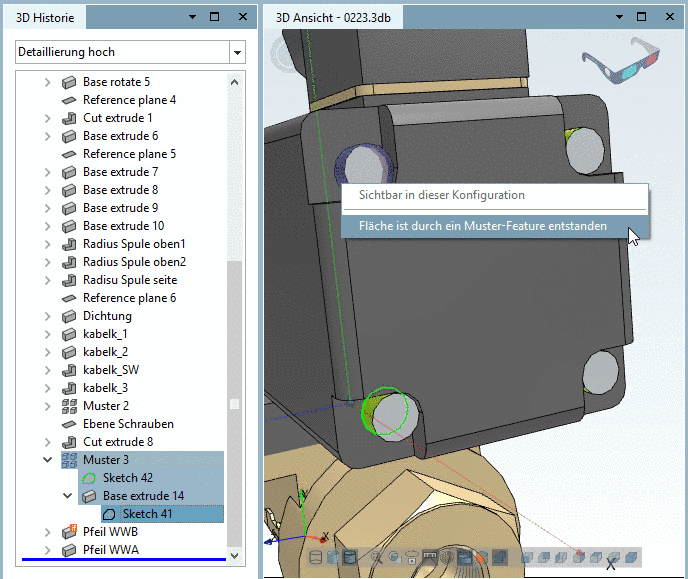Viewport: 688px width, 579px height.
Task: Click the Dichtung feature icon
Action: pyautogui.click(x=69, y=316)
